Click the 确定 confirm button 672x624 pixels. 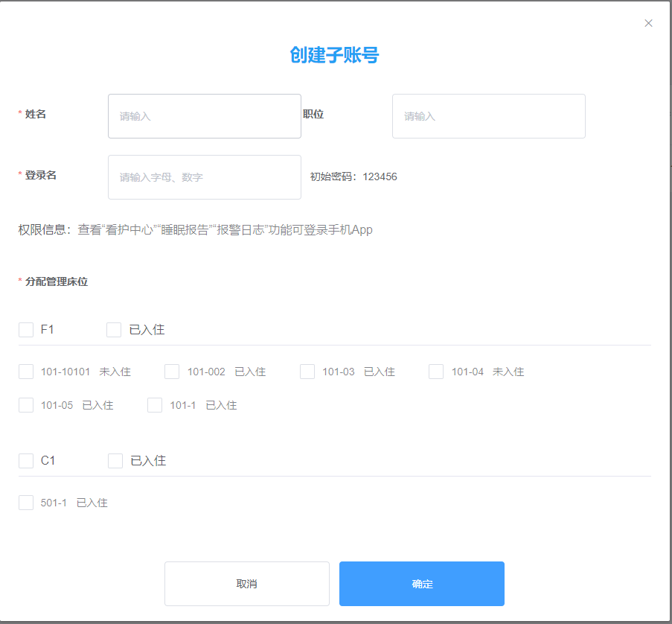(421, 583)
